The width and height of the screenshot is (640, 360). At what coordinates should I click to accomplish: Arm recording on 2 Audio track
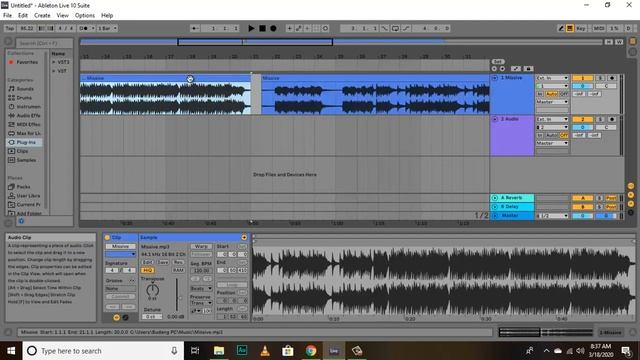coord(611,119)
